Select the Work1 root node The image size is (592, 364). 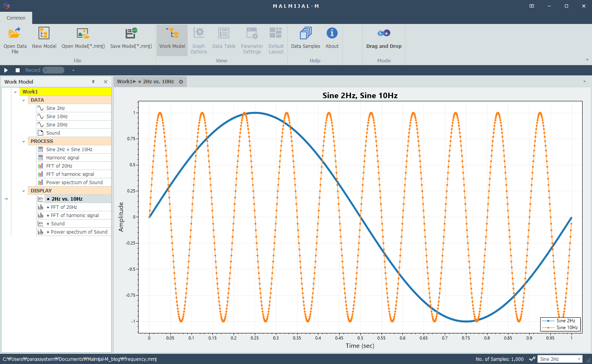(66, 92)
